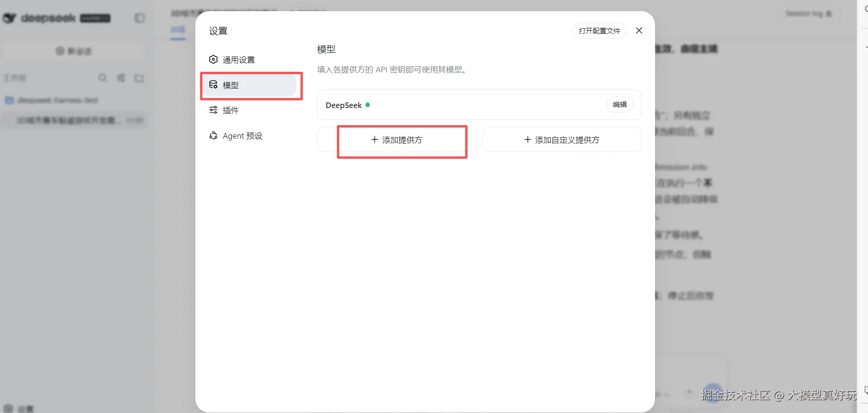This screenshot has height=413, width=868.
Task: Close the 设置 dialog with the X
Action: 639,31
